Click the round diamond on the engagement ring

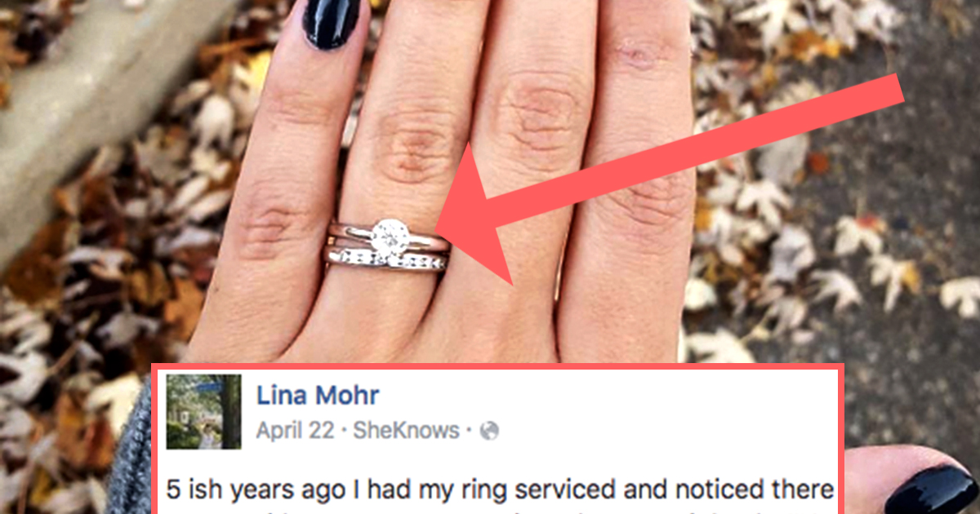(390, 237)
